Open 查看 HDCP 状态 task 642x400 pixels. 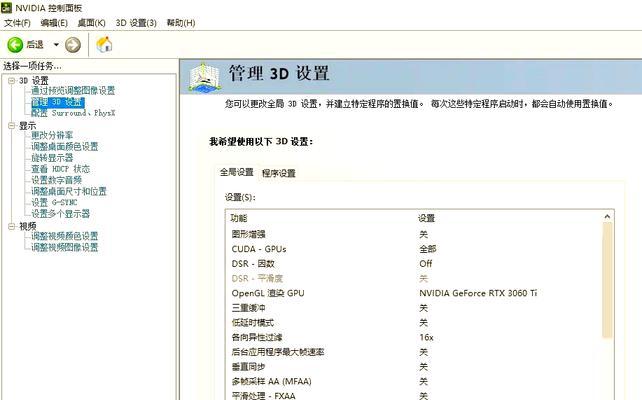tap(61, 169)
